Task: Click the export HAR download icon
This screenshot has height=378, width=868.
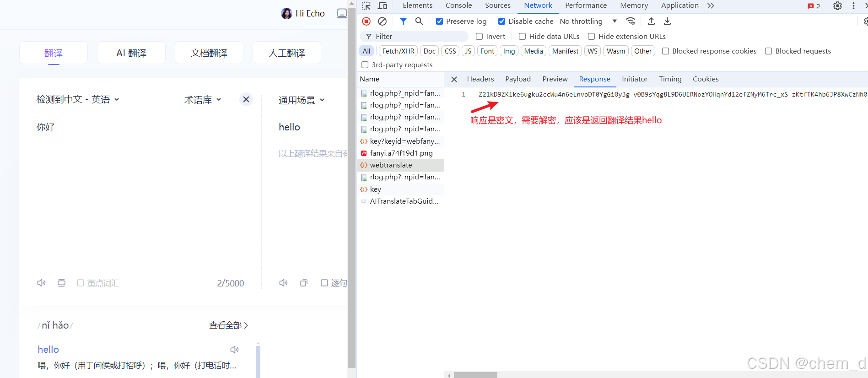Action: tap(668, 21)
